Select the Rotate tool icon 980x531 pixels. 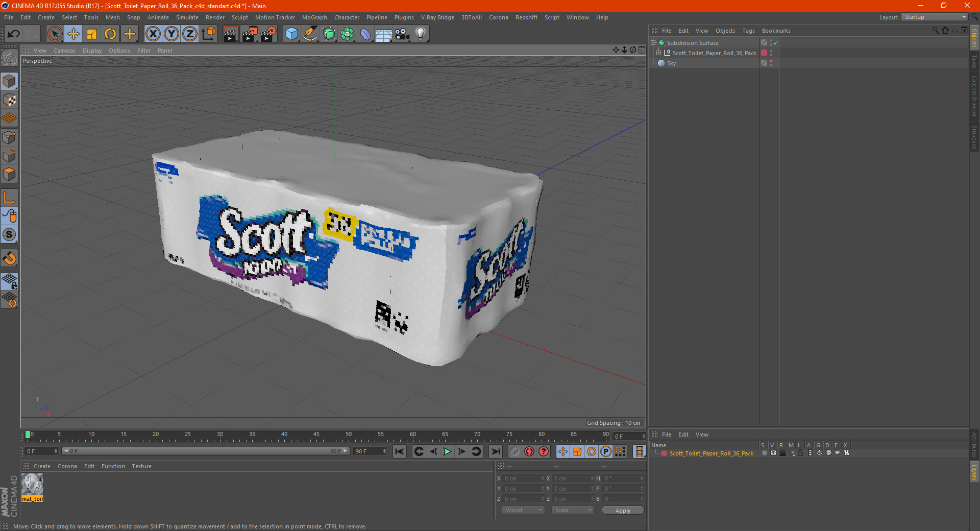(110, 34)
